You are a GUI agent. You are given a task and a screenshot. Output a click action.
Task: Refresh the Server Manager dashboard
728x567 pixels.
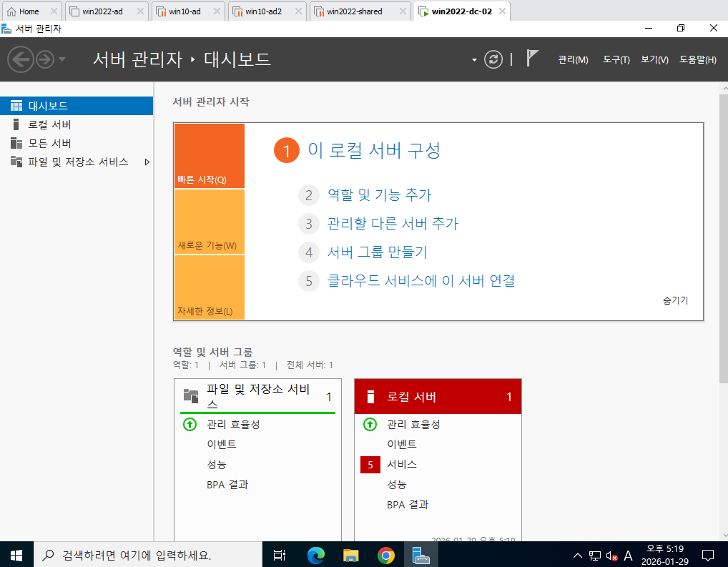[x=493, y=59]
